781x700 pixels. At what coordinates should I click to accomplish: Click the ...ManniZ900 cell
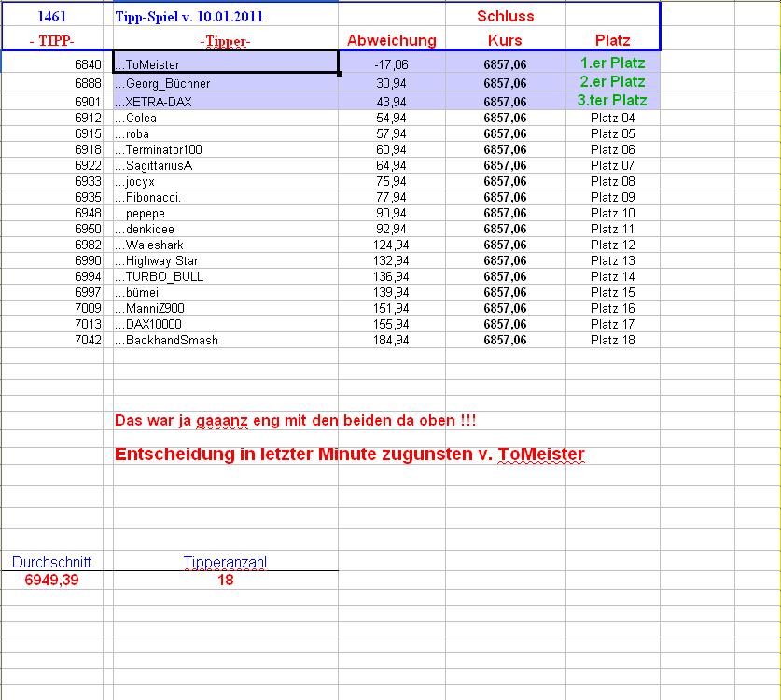pos(226,309)
